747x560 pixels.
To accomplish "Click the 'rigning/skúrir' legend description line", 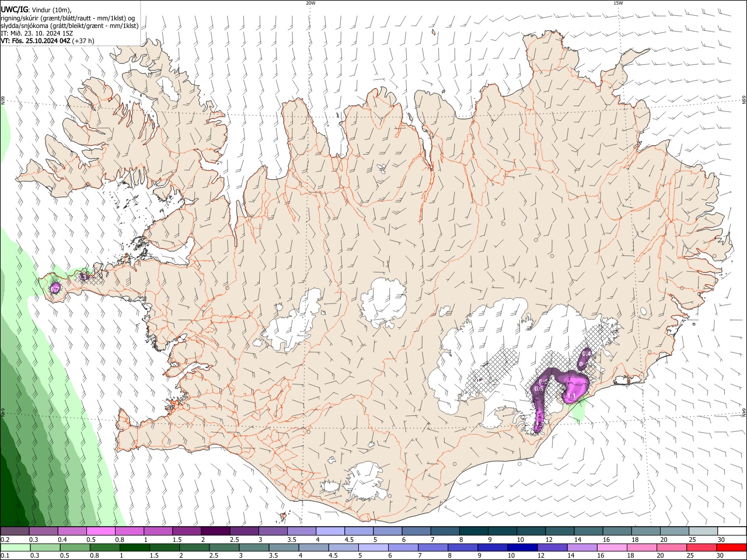I will coord(68,18).
